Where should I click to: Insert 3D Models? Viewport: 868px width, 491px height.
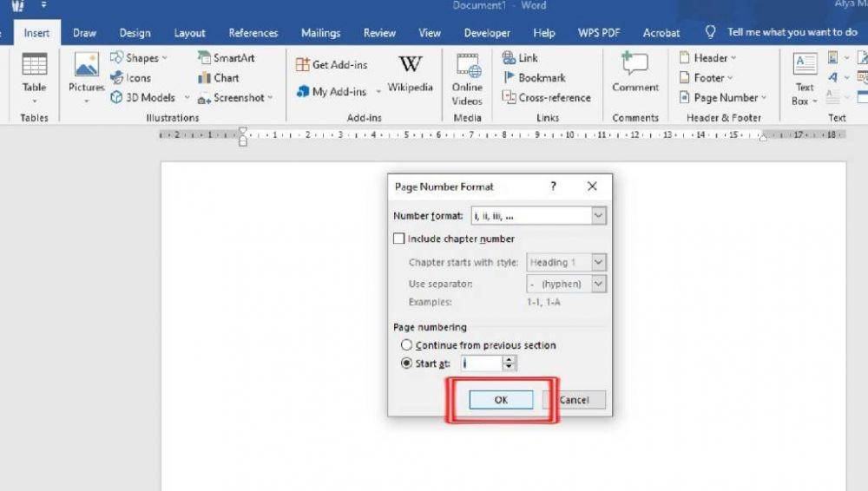149,97
